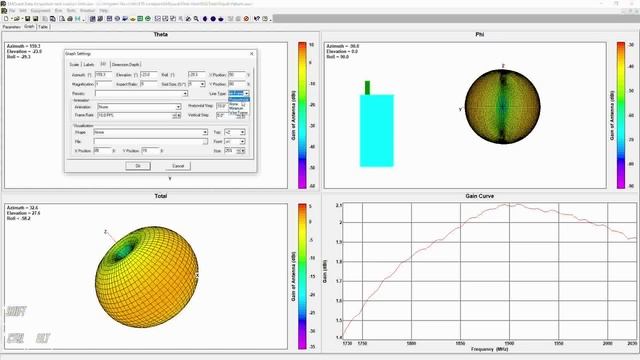Screen dimensions: 640x360
Task: Choose Minimum in the Line Type list
Action: click(x=236, y=108)
